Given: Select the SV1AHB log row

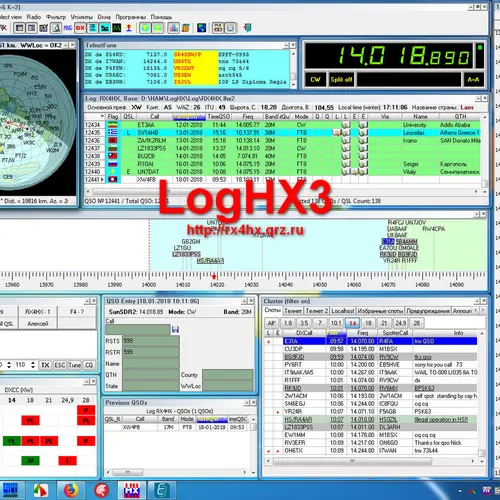Looking at the screenshot, I should (x=282, y=133).
